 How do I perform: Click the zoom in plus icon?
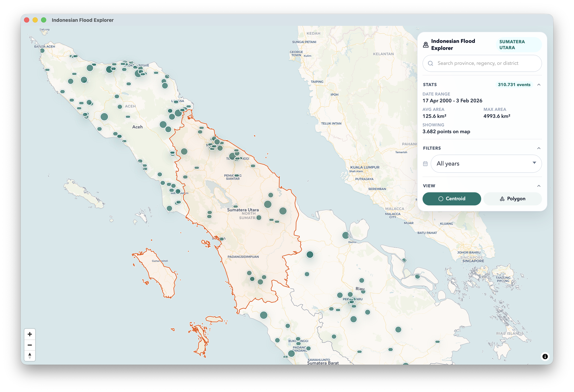point(30,334)
